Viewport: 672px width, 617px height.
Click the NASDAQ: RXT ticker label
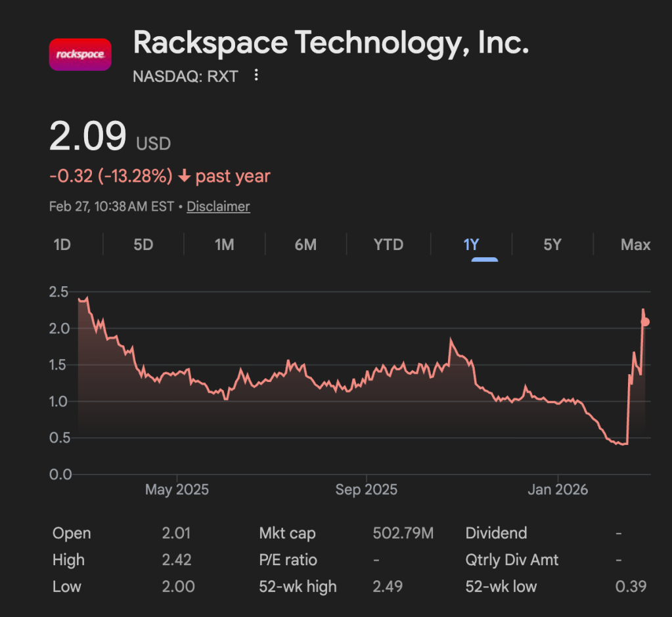coord(185,76)
